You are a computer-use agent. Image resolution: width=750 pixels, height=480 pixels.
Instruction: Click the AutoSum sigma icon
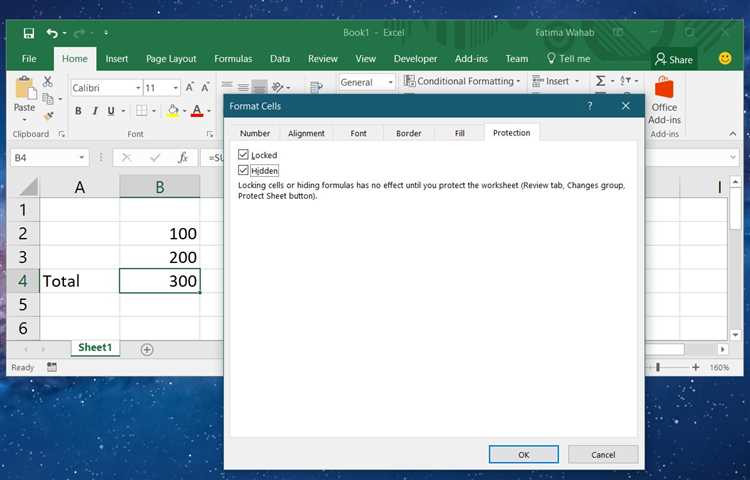[x=600, y=81]
